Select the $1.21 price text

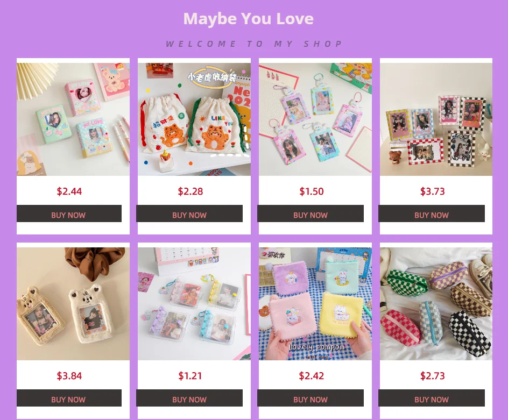[190, 376]
